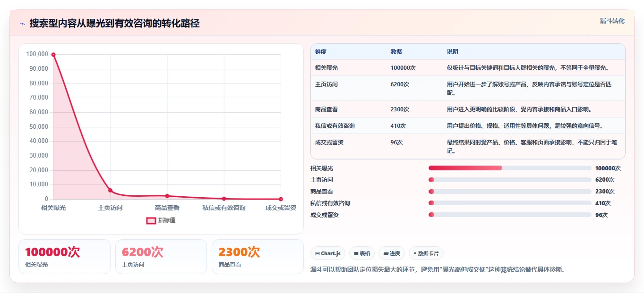Select the 6200次 主页访问 data card
This screenshot has width=644, height=293.
coord(161,257)
